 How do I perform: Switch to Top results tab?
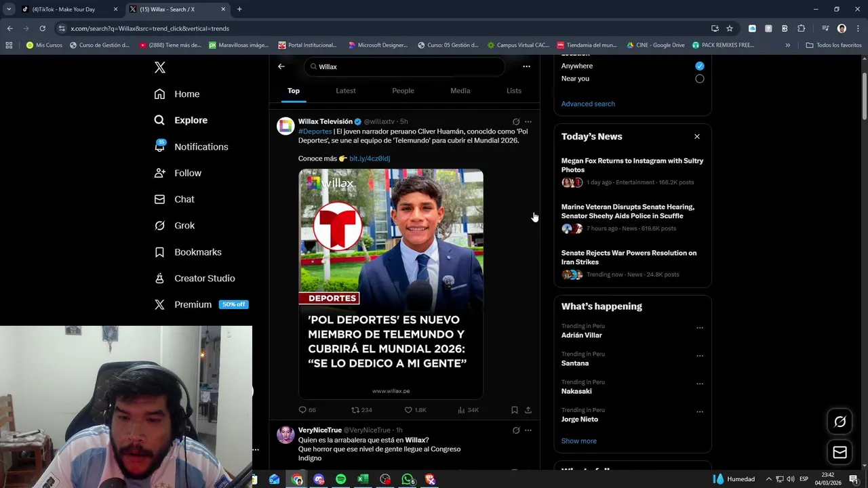(x=293, y=91)
